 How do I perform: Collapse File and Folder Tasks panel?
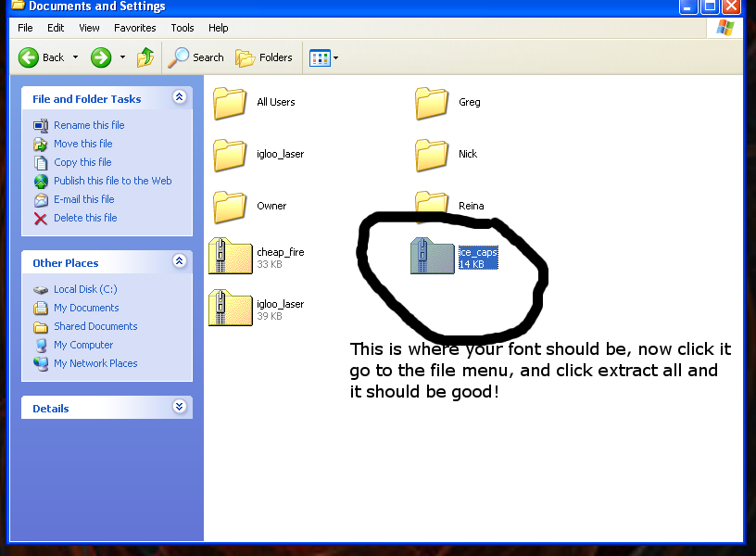(180, 97)
